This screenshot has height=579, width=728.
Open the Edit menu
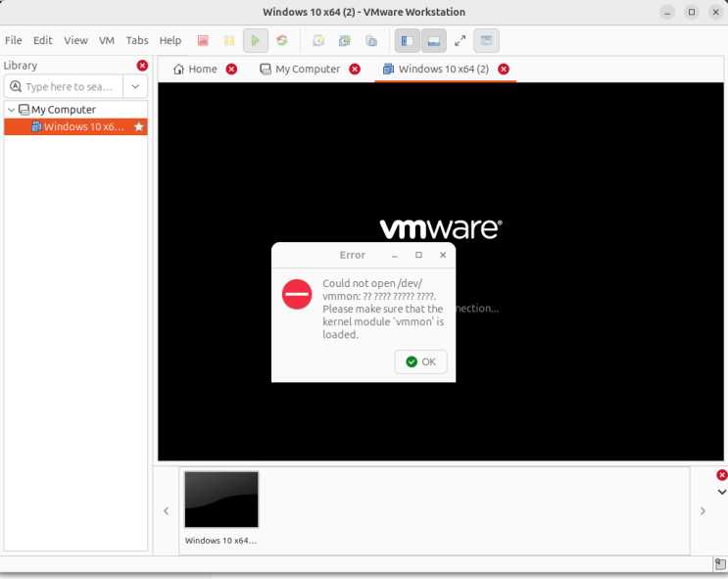click(x=43, y=40)
